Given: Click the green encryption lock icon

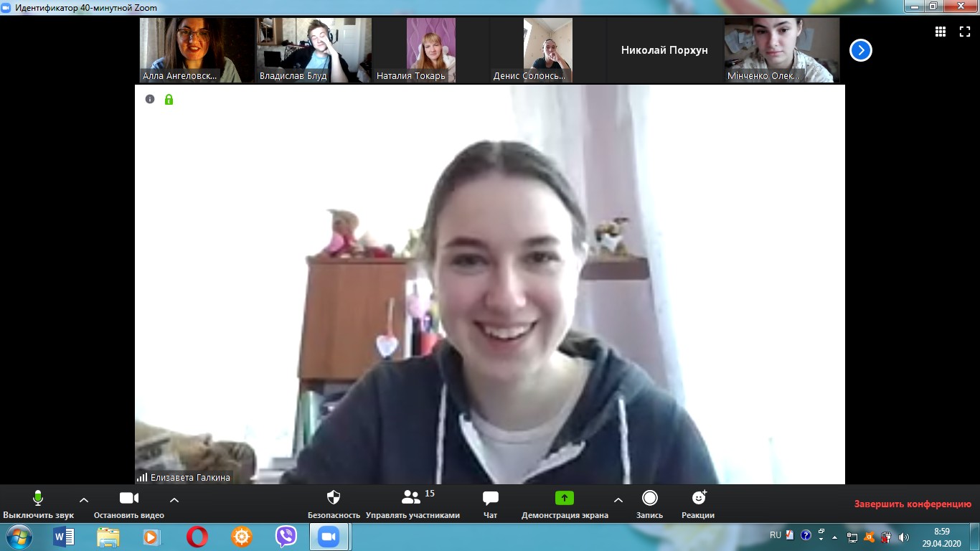Looking at the screenshot, I should point(169,99).
